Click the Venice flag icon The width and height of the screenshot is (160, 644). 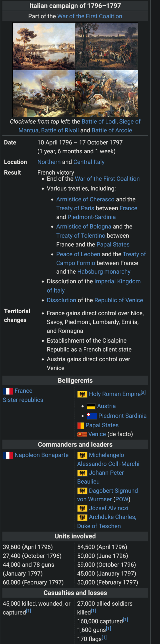point(82,434)
